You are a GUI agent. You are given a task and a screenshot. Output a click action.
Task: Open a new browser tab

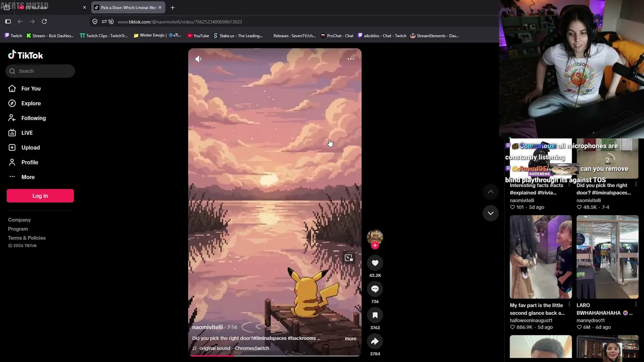coord(173,8)
